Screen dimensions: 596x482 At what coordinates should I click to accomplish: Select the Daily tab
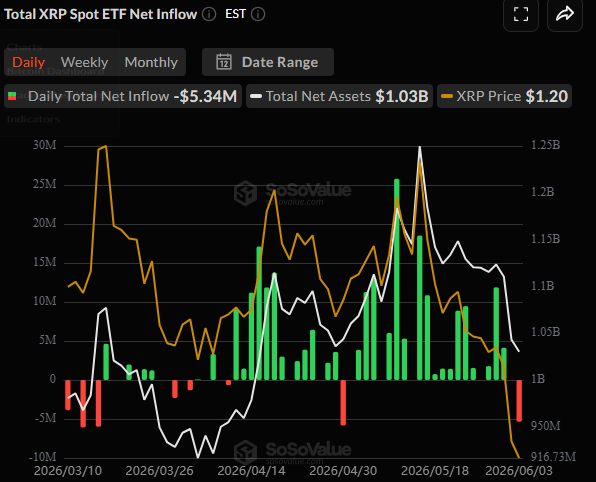click(x=29, y=62)
